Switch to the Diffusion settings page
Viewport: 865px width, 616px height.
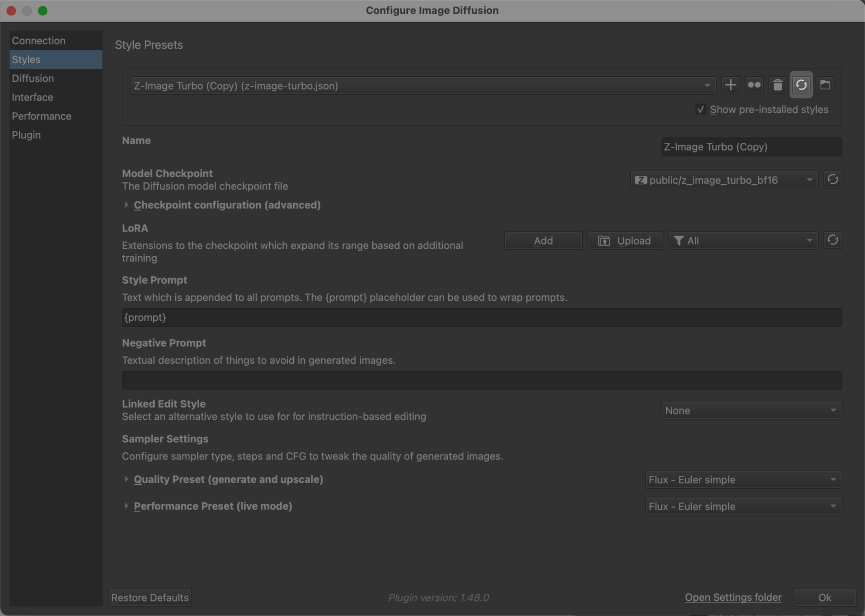[33, 78]
